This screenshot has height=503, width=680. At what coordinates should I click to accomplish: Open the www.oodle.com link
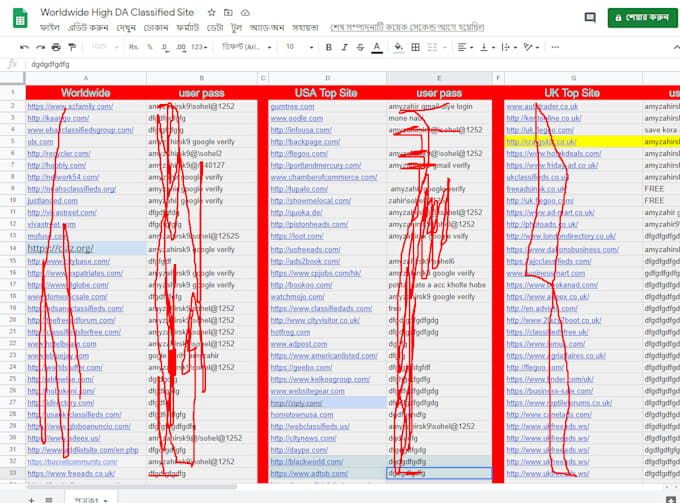coord(297,118)
